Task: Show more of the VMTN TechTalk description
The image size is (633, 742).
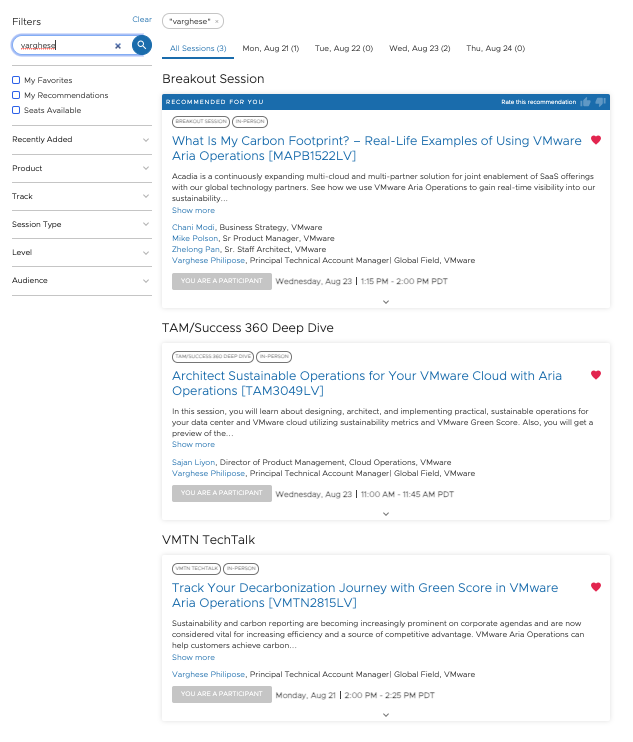Action: tap(193, 657)
